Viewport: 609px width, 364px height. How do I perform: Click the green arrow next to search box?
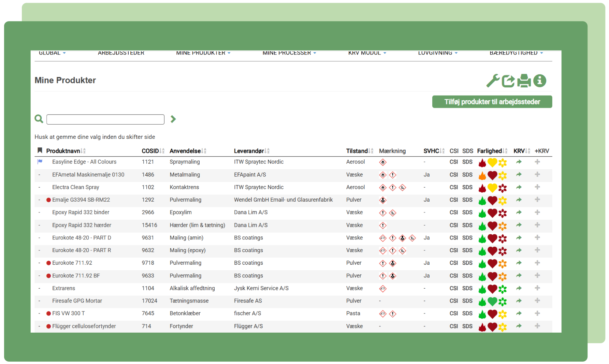tap(173, 119)
